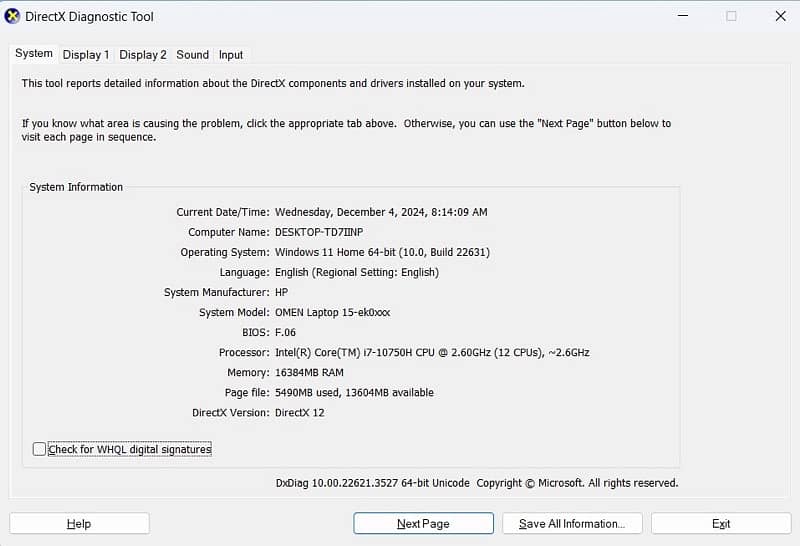Click the grayed-out maximize window button

[731, 16]
